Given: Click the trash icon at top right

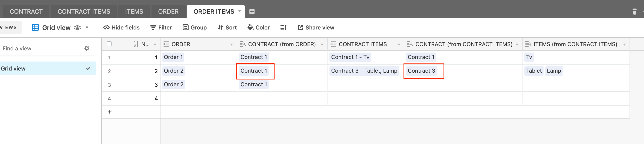Looking at the screenshot, I should click(x=634, y=12).
